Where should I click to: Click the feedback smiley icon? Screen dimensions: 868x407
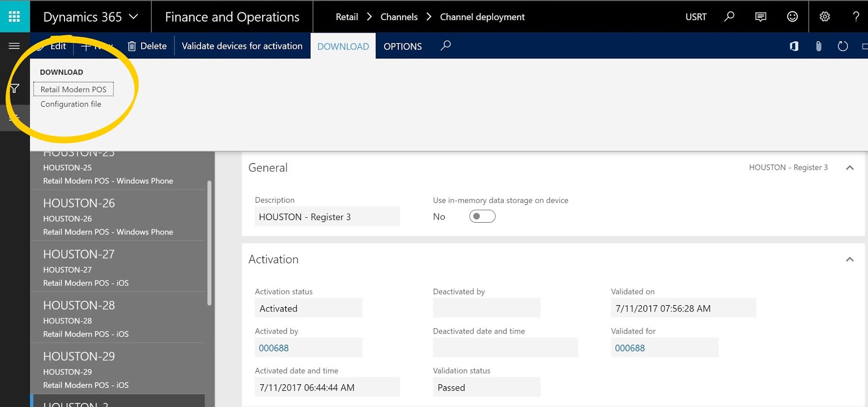(x=792, y=17)
